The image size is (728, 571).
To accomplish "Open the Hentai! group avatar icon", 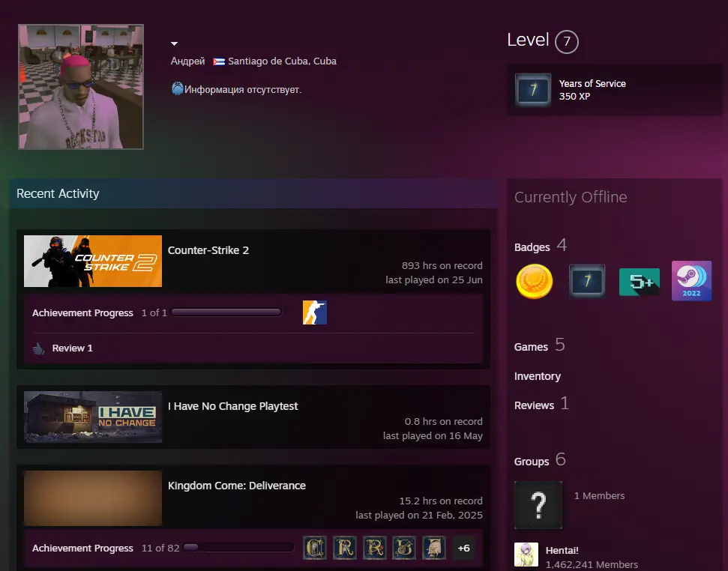I will pos(526,555).
